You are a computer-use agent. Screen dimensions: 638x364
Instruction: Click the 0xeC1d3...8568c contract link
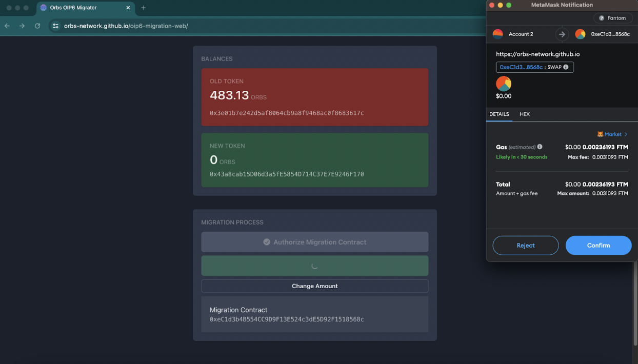(x=521, y=67)
